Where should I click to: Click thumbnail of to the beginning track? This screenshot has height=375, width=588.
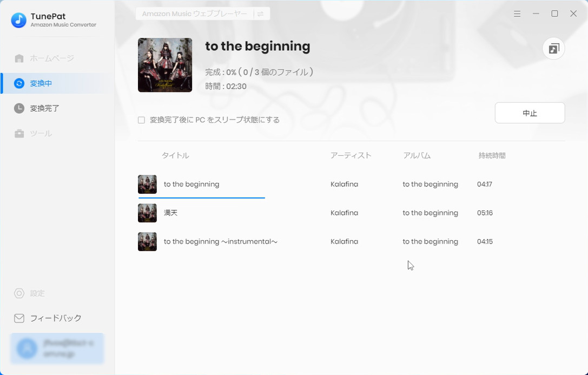[x=147, y=184]
